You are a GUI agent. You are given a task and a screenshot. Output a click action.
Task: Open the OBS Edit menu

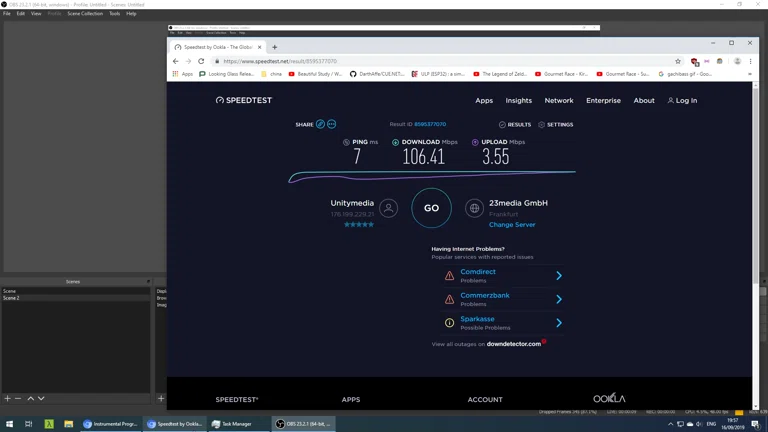point(21,14)
